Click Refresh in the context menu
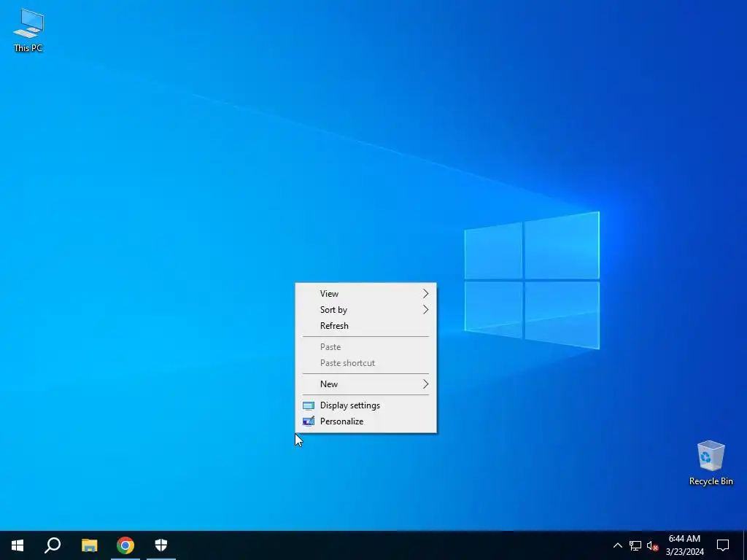This screenshot has height=560, width=747. tap(366, 326)
